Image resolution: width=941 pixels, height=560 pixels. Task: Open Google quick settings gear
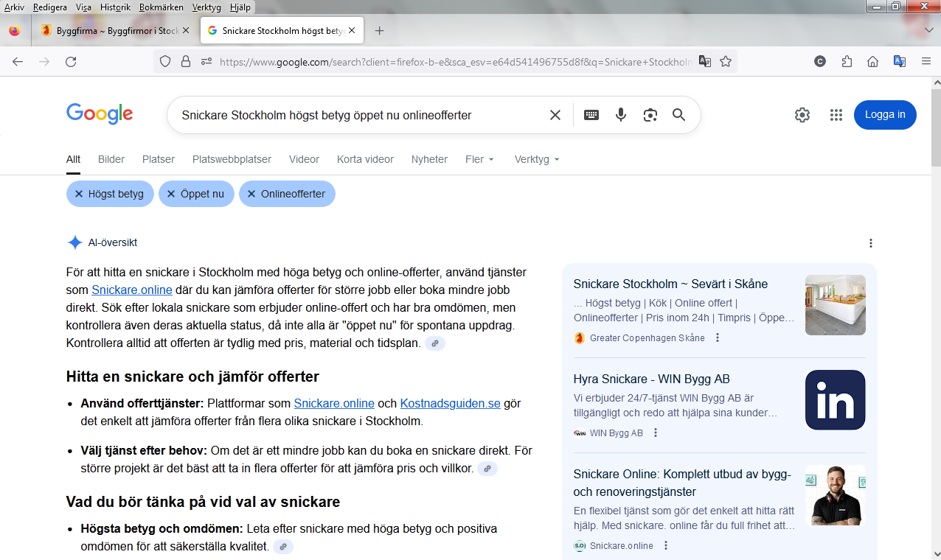pyautogui.click(x=802, y=115)
